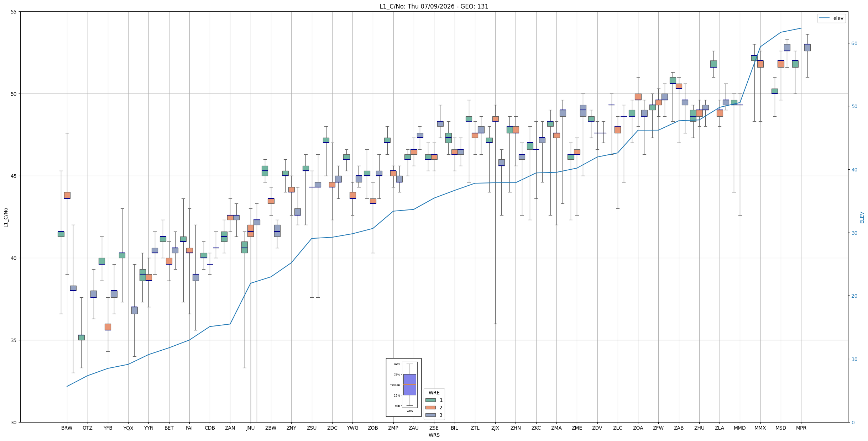Click the elev line legend entry
The width and height of the screenshot is (868, 441).
click(831, 18)
